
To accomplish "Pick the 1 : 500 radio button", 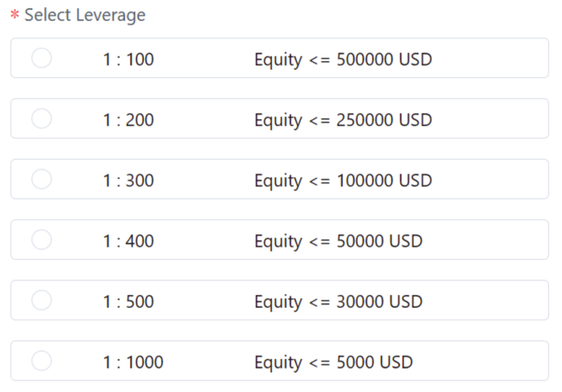I will click(42, 300).
